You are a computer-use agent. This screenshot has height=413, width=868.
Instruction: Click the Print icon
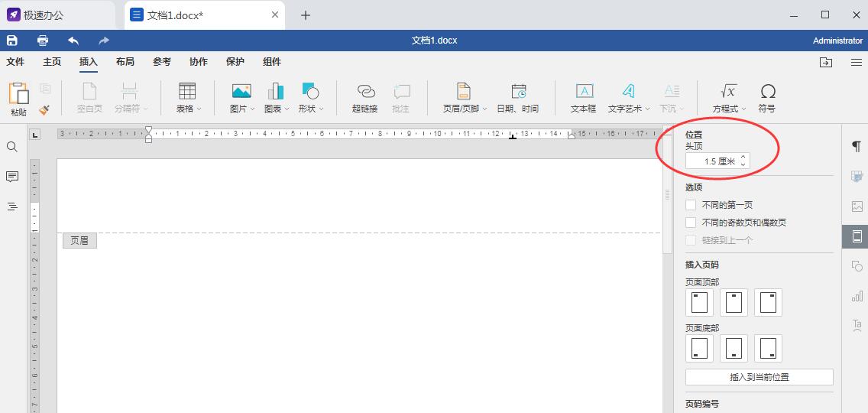tap(43, 41)
